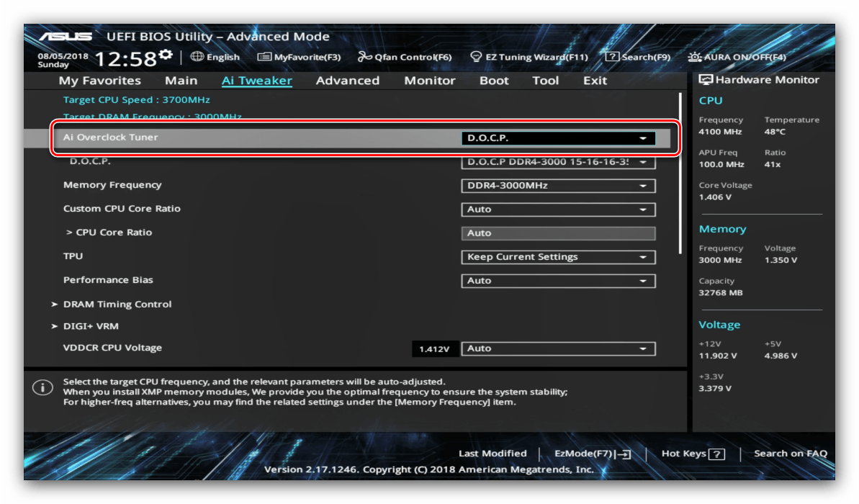859x504 pixels.
Task: Launch Qfan Control fan icon
Action: [x=364, y=56]
